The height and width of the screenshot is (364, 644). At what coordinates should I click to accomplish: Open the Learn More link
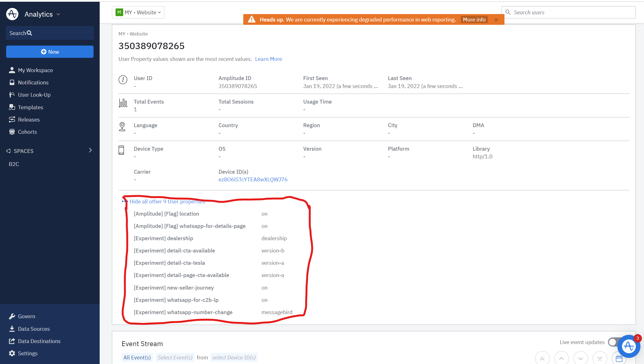[x=268, y=59]
